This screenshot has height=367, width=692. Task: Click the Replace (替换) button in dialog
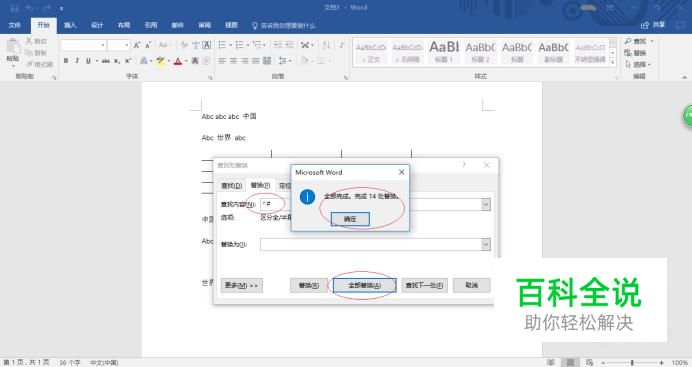308,285
